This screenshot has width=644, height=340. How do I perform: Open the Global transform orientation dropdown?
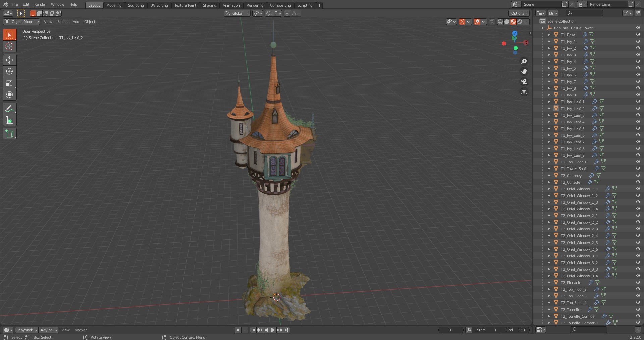pos(237,13)
